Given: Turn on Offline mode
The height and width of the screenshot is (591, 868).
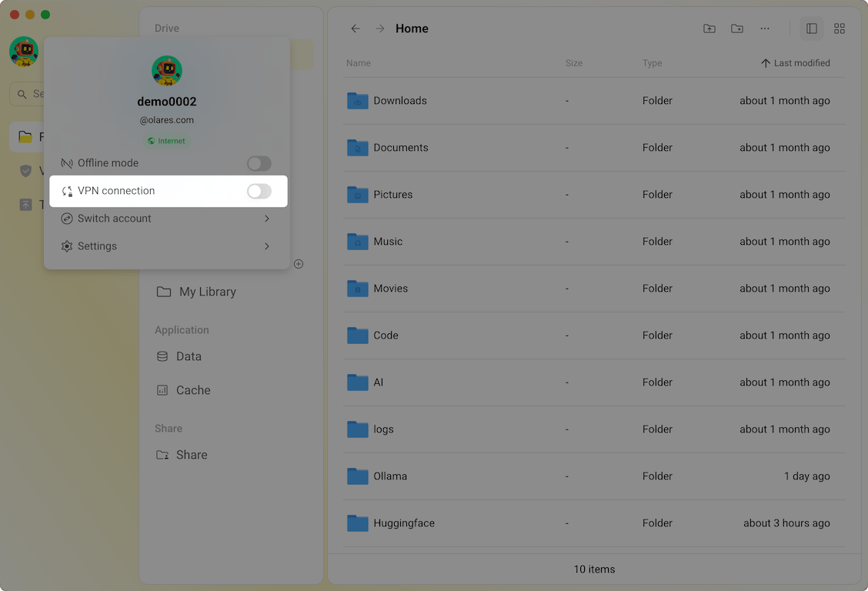Looking at the screenshot, I should [x=259, y=163].
